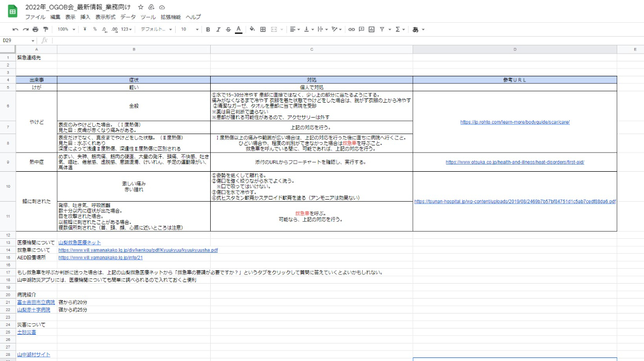This screenshot has height=361, width=644.
Task: Toggle italic text style
Action: click(x=218, y=29)
